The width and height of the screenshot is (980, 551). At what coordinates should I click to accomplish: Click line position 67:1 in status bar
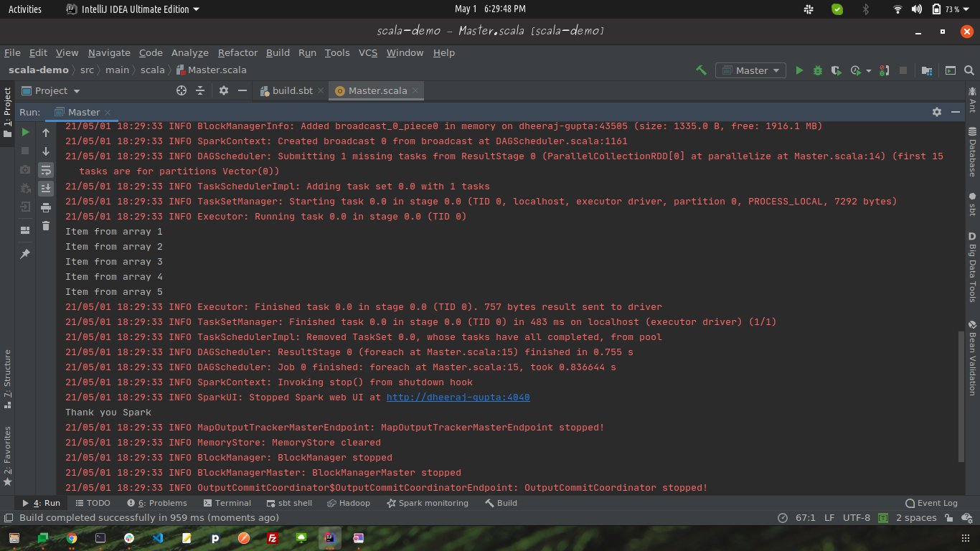click(806, 517)
